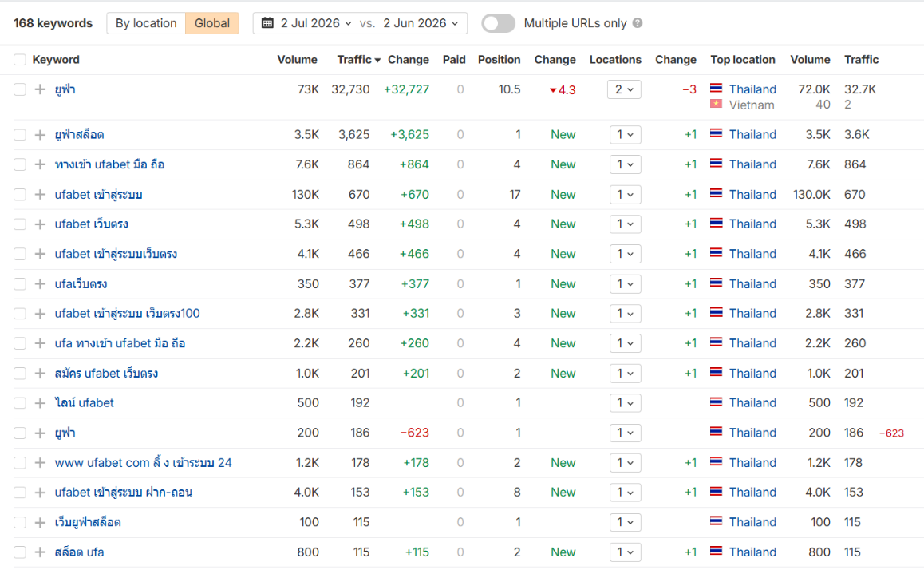Click the Vietnam flag icon
The image size is (924, 570).
coord(716,105)
